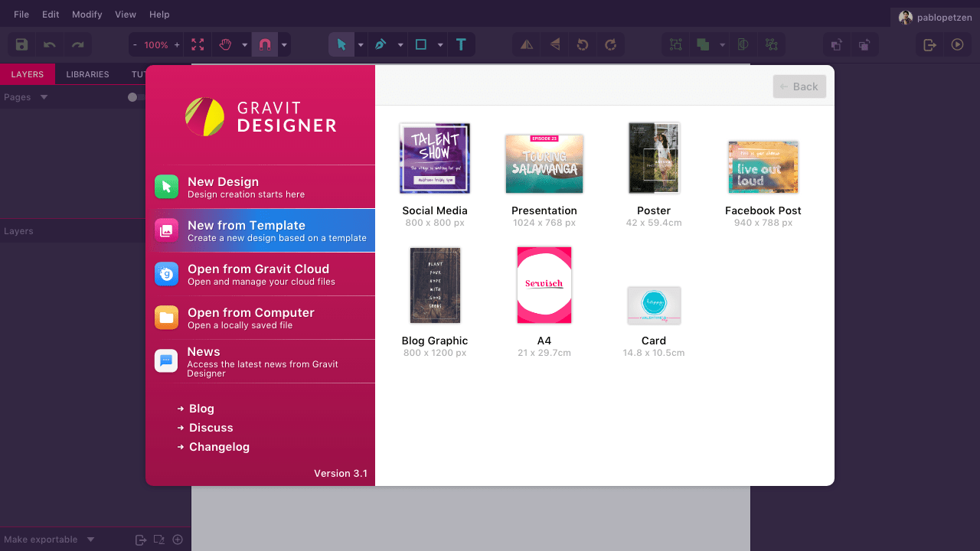The width and height of the screenshot is (980, 551).
Task: Open the Modify menu
Action: [87, 15]
